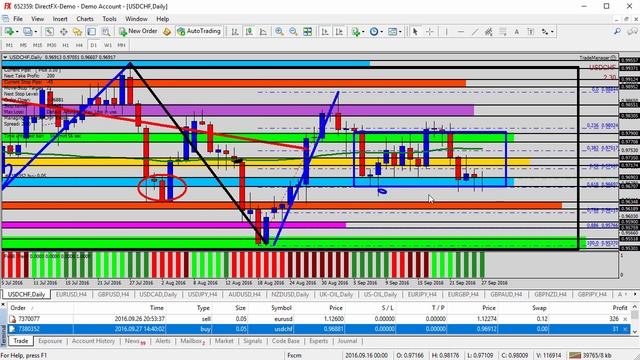Open the search magnifier icon
The image size is (640, 360).
(x=617, y=31)
